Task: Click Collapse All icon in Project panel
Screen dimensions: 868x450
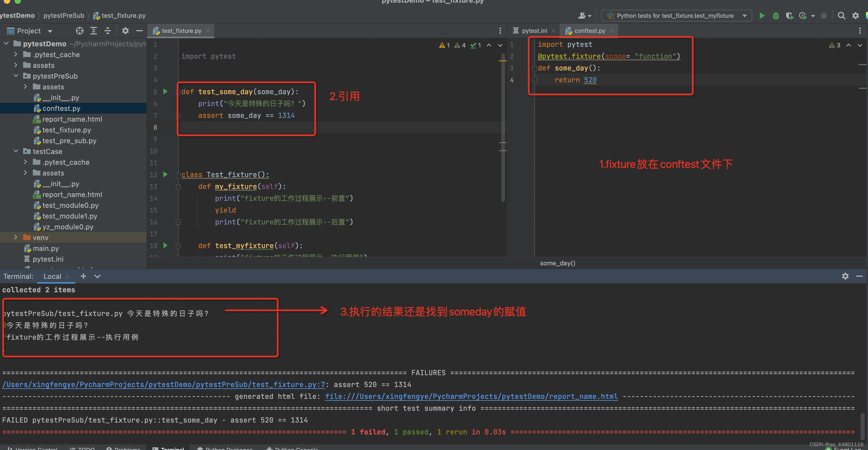Action: (x=108, y=31)
